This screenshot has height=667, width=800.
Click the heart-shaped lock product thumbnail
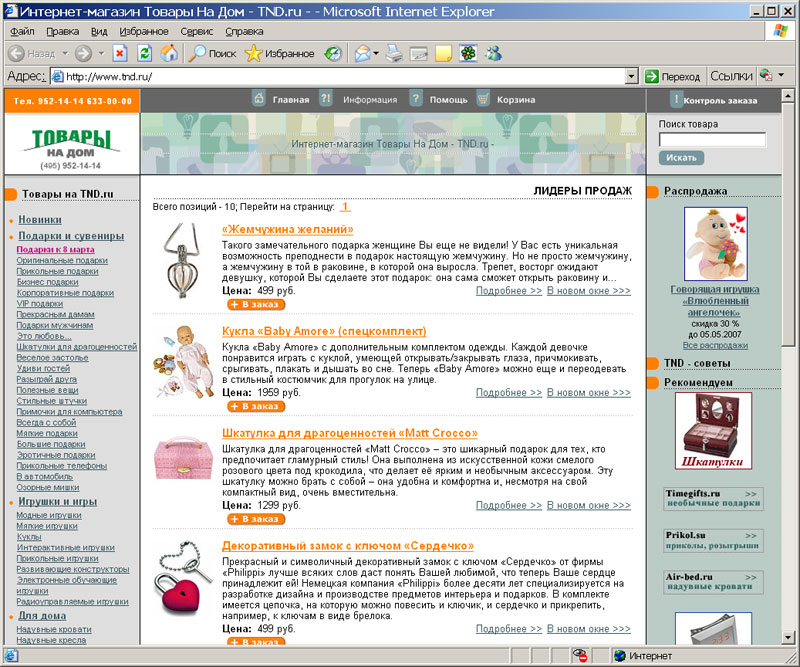pyautogui.click(x=185, y=577)
